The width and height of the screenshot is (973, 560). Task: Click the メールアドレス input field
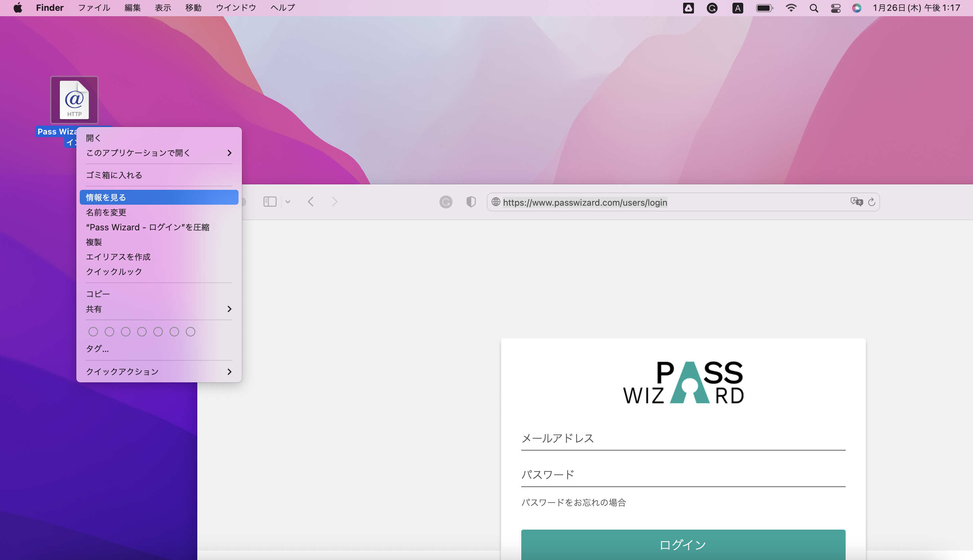(683, 438)
